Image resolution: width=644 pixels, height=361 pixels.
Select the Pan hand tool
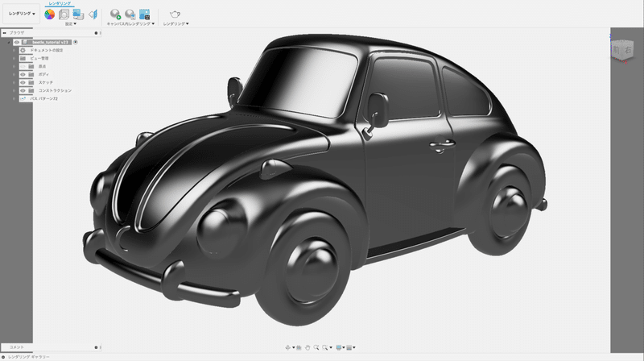click(x=308, y=347)
